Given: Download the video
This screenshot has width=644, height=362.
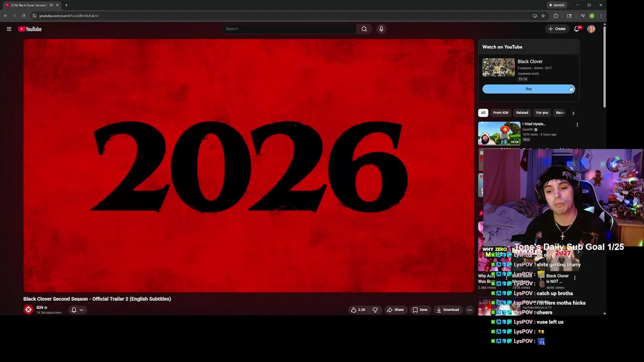Looking at the screenshot, I should point(448,310).
